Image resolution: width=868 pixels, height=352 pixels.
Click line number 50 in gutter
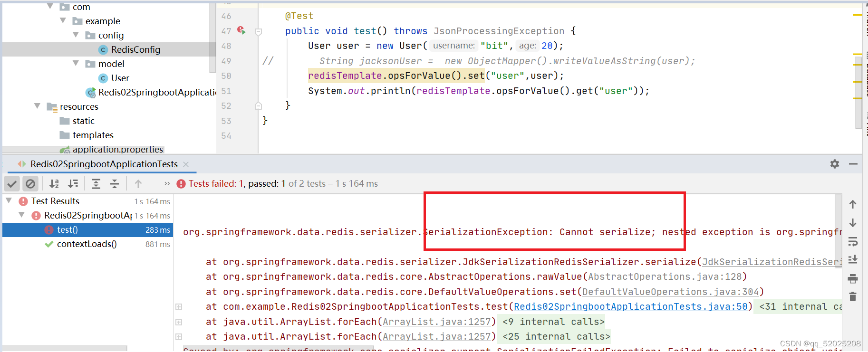(x=226, y=76)
